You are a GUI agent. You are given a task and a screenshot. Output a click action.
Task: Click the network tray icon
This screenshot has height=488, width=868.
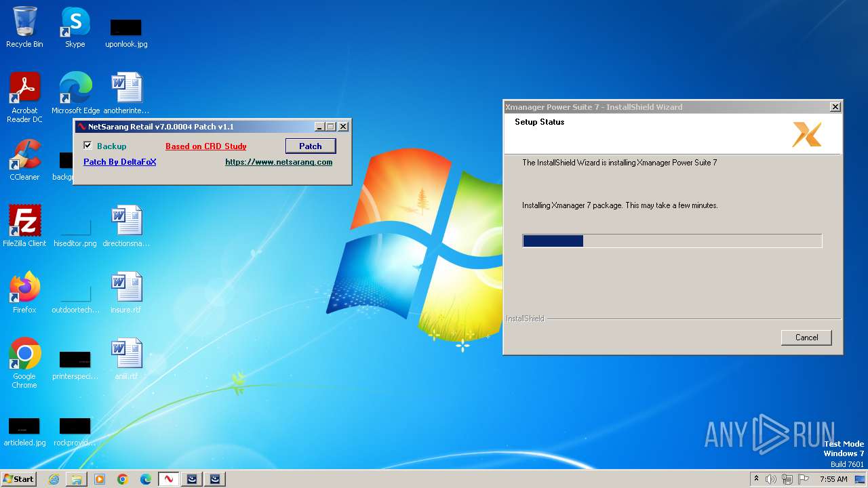coord(787,479)
